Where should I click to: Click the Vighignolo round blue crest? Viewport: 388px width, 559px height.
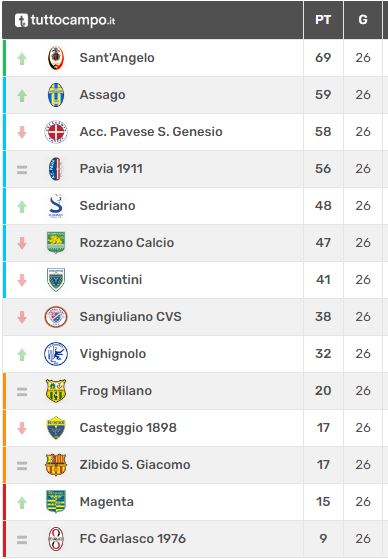(x=56, y=354)
